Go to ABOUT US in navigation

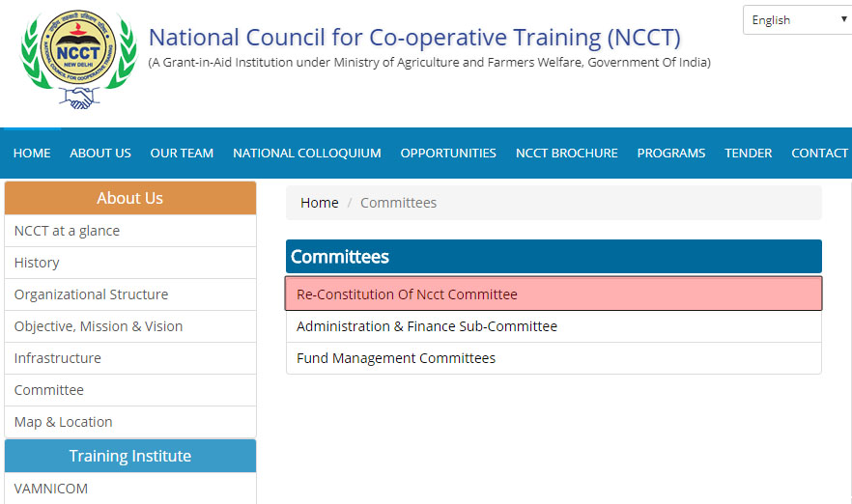coord(100,154)
